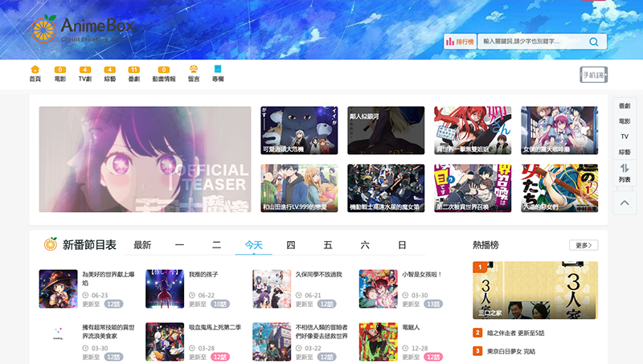Image resolution: width=643 pixels, height=364 pixels.
Task: Open the 機動戰士高達水星的魔女 thumbnail
Action: (386, 188)
